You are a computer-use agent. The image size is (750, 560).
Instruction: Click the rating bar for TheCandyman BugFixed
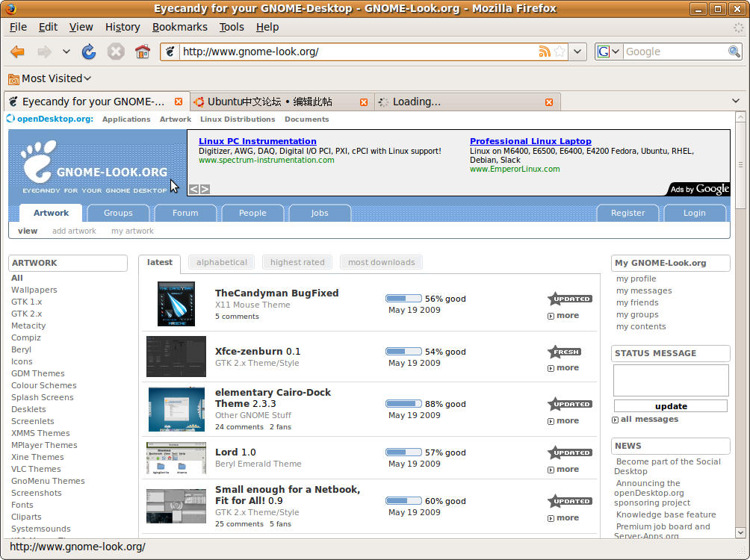(x=403, y=299)
